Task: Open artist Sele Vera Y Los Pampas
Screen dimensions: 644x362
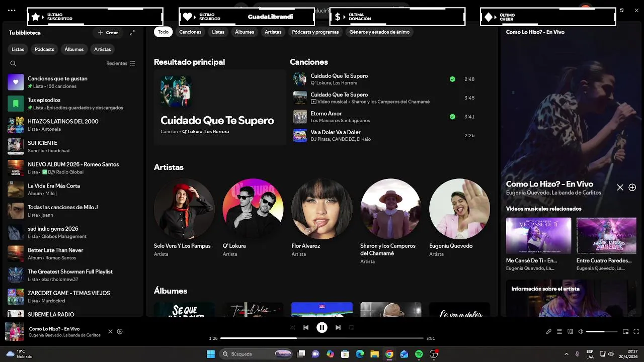Action: click(184, 218)
